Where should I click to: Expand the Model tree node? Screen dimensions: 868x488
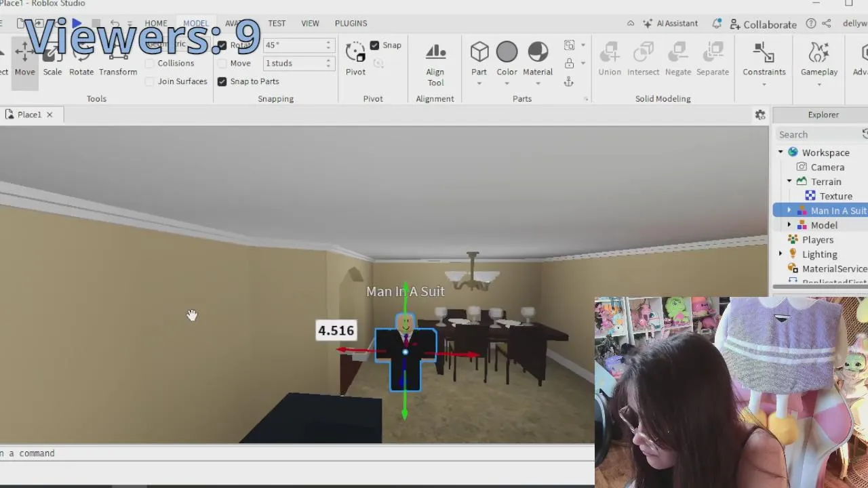tap(789, 225)
